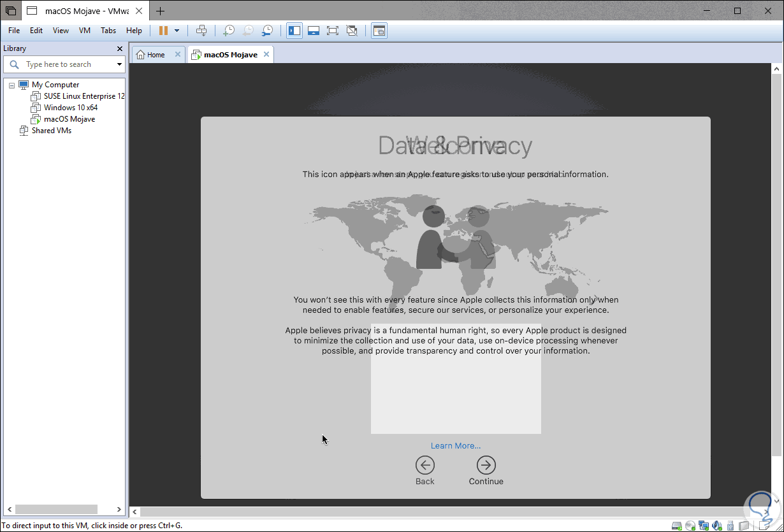Revert to previous snapshot icon
Viewport: 784px width, 532px height.
(x=248, y=31)
